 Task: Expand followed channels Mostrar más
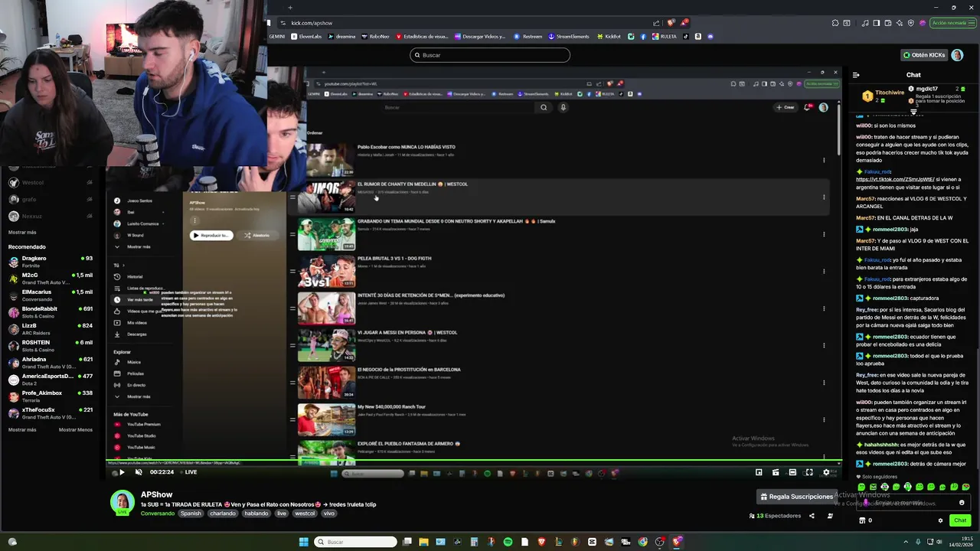click(x=22, y=232)
